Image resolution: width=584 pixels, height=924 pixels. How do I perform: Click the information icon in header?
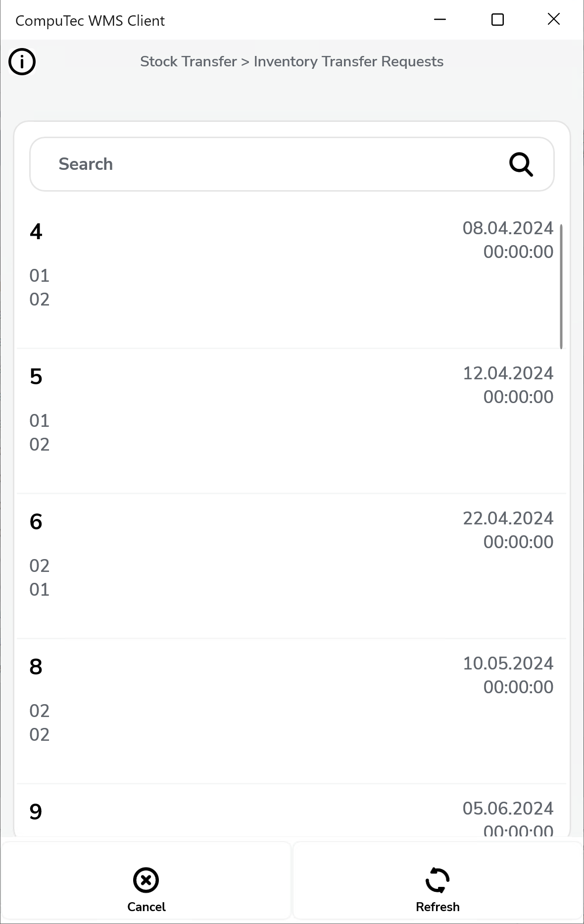[x=22, y=62]
